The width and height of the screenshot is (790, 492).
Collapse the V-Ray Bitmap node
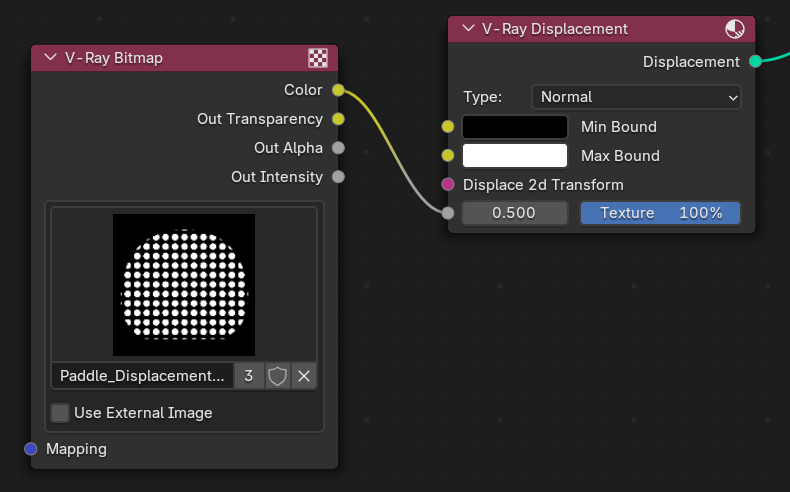click(50, 57)
